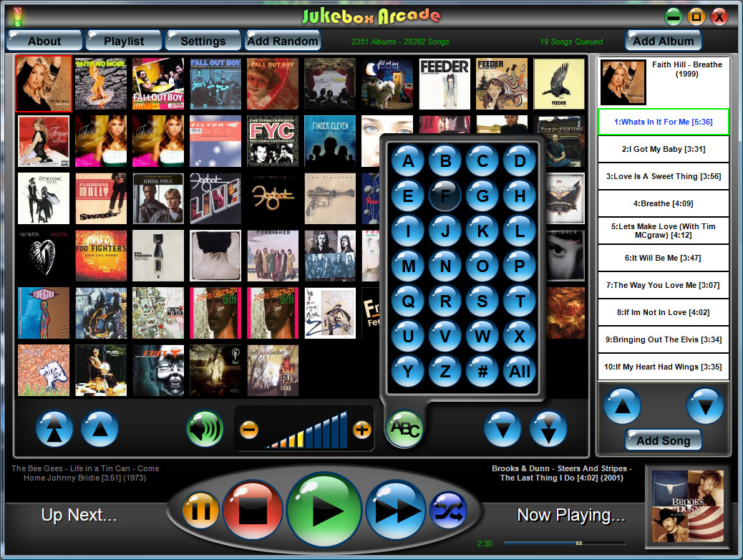The image size is (743, 560).
Task: Open the Settings menu
Action: [203, 41]
